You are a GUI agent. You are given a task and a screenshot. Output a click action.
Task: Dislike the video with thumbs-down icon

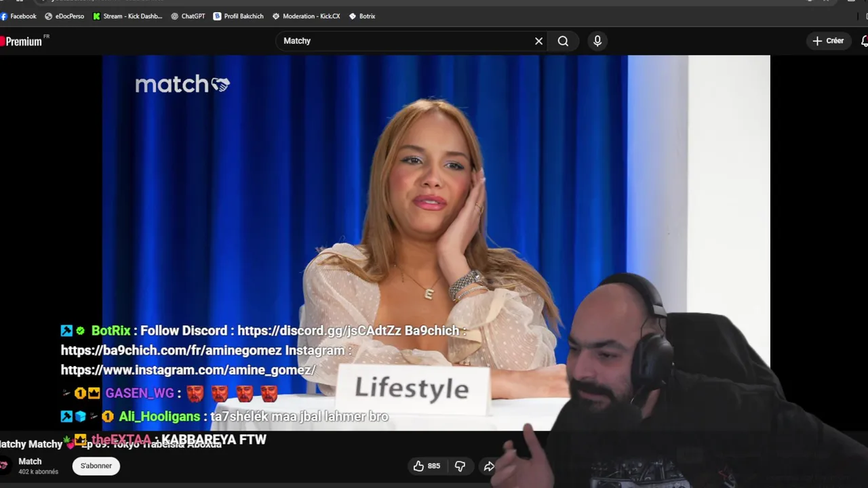[x=460, y=466]
